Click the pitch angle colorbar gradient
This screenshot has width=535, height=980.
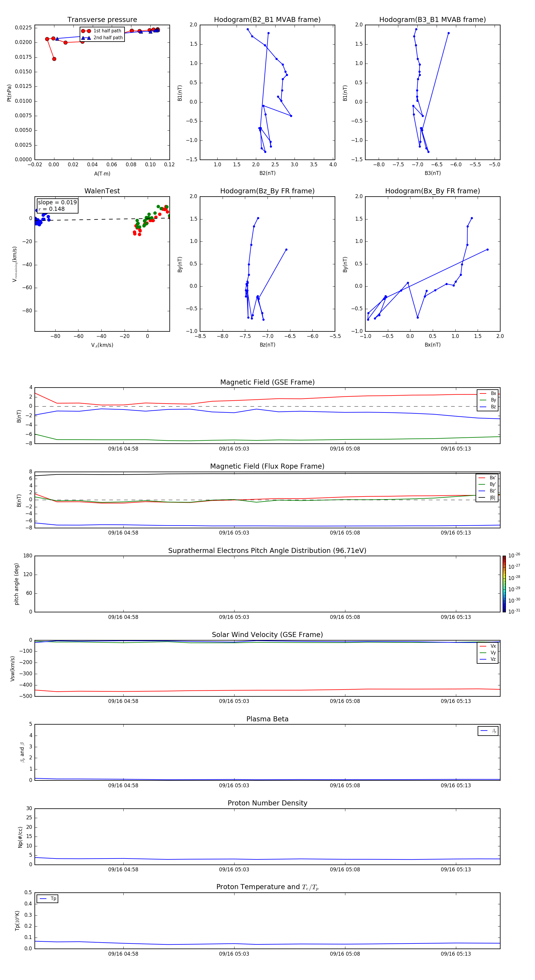504,584
